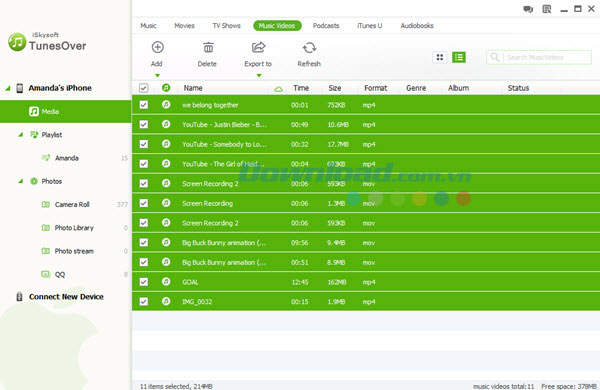
Task: Click the Add plus icon
Action: (x=158, y=47)
